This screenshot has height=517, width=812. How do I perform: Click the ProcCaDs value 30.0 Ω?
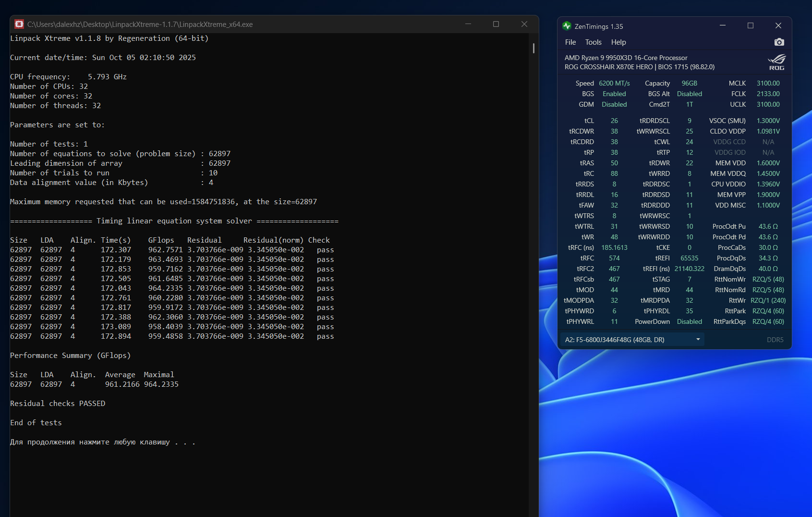coord(768,247)
